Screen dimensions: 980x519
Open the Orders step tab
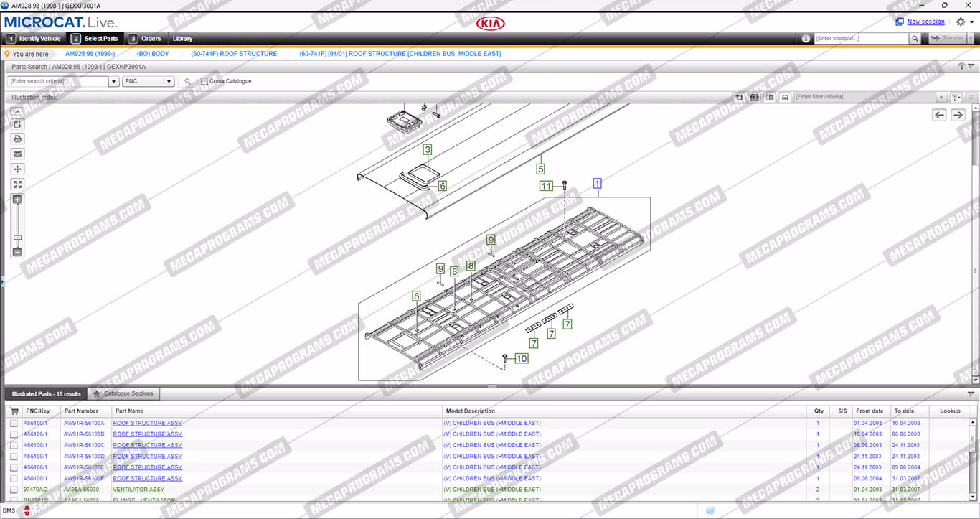pos(144,39)
